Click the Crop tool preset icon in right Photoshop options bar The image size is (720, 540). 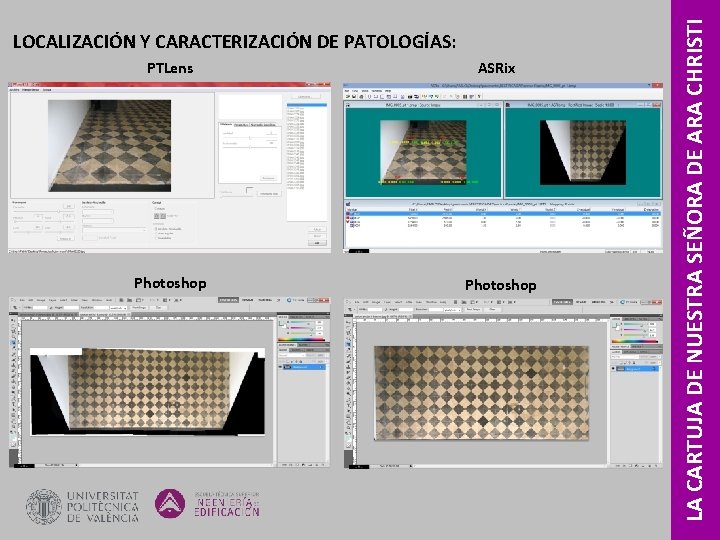tap(350, 309)
